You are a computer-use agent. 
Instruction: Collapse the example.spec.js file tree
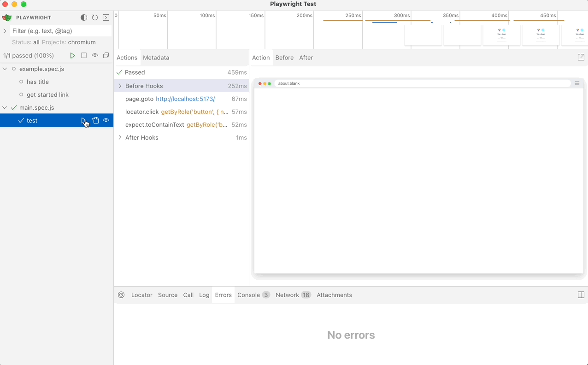(5, 69)
